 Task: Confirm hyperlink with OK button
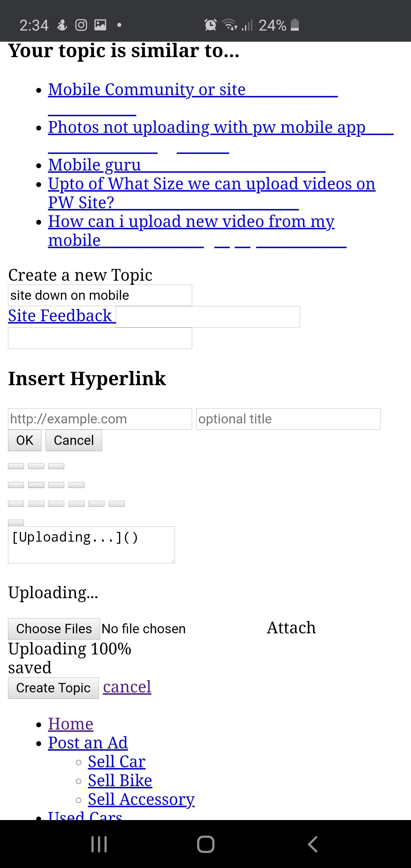(x=25, y=440)
